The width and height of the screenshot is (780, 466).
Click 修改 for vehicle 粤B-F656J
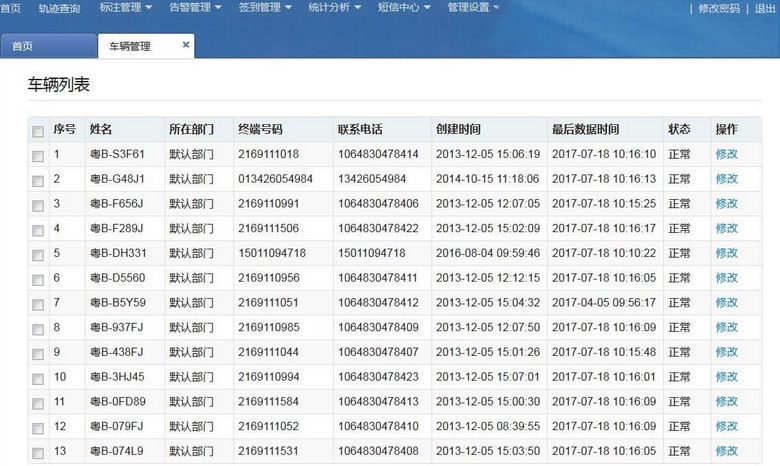pyautogui.click(x=726, y=203)
